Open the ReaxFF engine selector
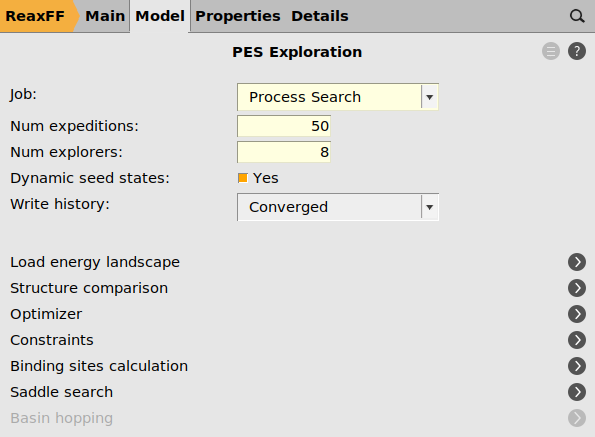This screenshot has height=437, width=595. [x=37, y=16]
